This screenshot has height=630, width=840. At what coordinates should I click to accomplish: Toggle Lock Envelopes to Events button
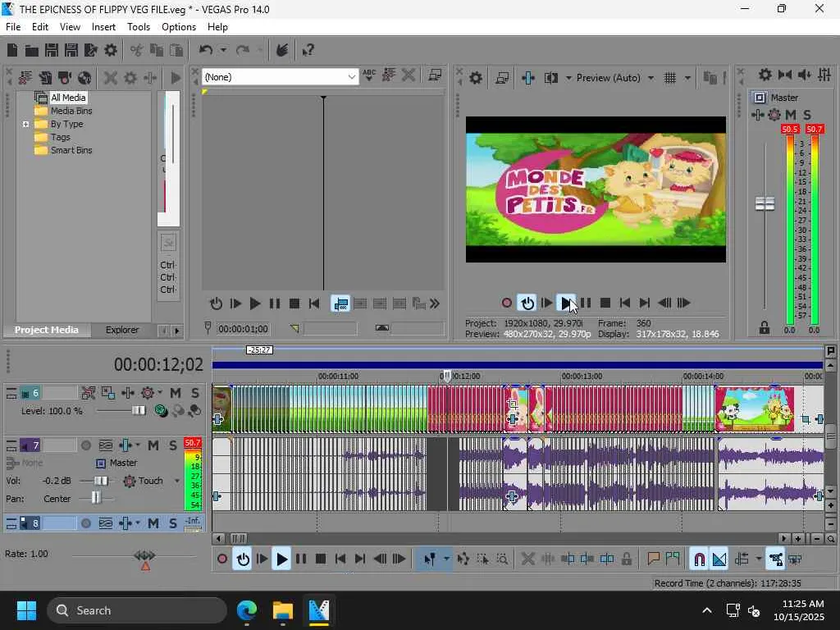pos(776,559)
